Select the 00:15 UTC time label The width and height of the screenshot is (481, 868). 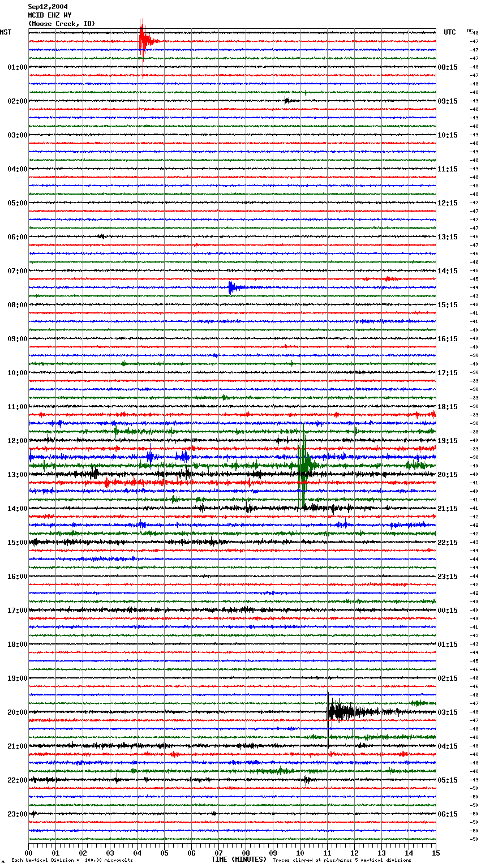click(x=448, y=611)
